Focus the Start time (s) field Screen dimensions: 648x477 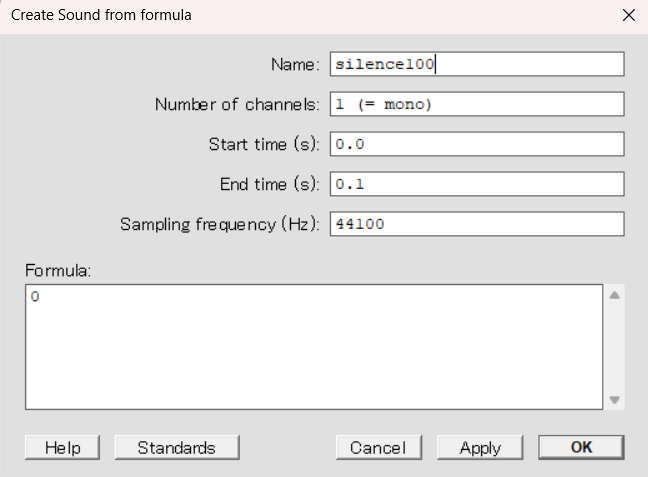click(x=477, y=144)
